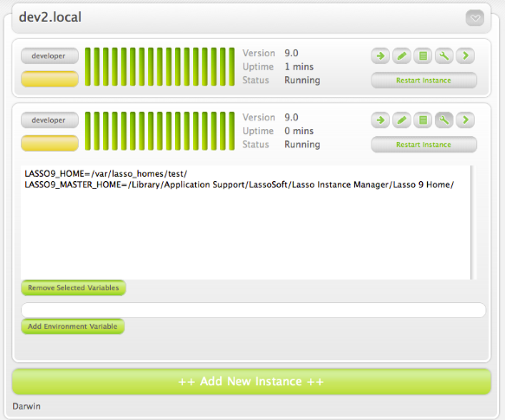Click the arrow-right icon in the first instance row
Screen dimensions: 505x420
tap(380, 56)
